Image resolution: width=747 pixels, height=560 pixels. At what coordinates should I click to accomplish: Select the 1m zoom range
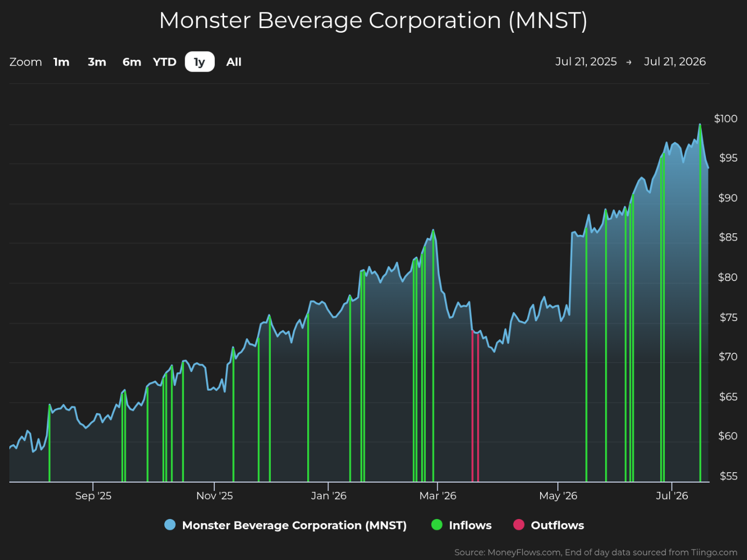click(x=61, y=62)
